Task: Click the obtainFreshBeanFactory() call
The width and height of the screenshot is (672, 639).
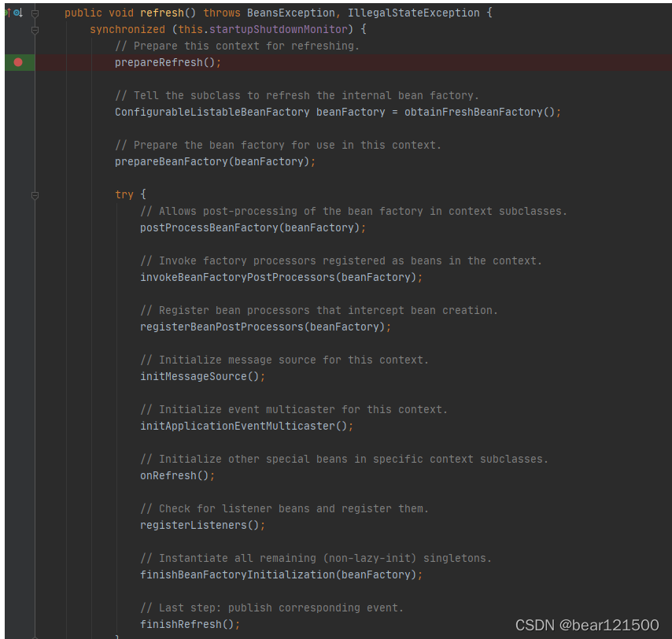Action: 479,113
